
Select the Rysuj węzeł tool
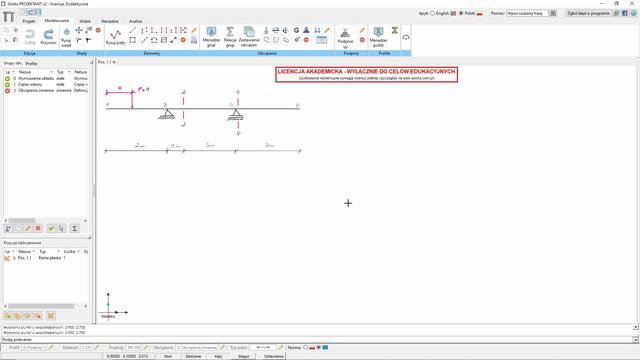(66, 37)
